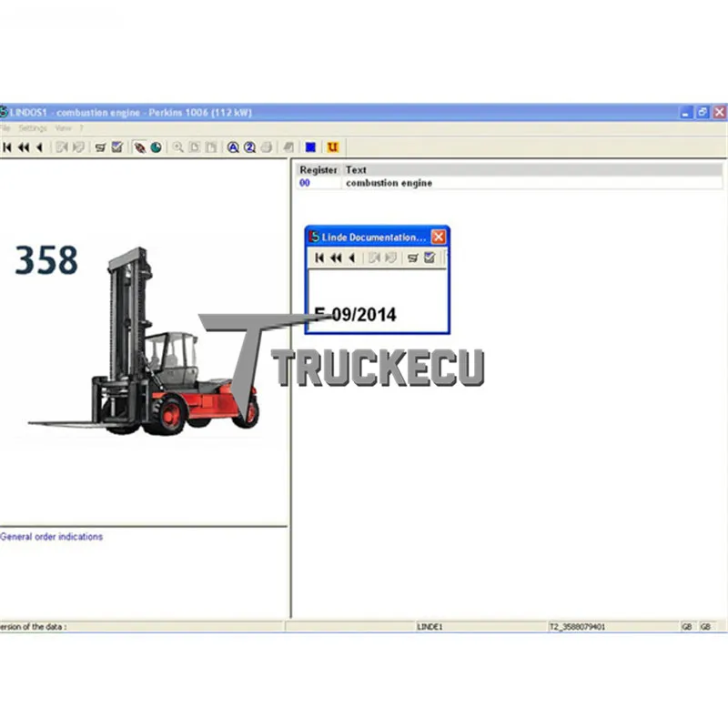Click the magnifier with number 2
The width and height of the screenshot is (728, 728).
(249, 147)
